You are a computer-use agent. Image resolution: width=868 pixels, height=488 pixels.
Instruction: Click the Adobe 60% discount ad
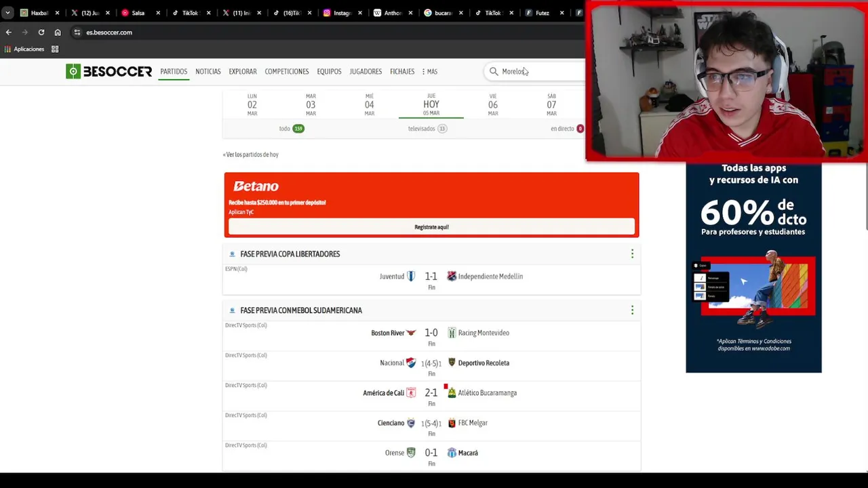753,267
